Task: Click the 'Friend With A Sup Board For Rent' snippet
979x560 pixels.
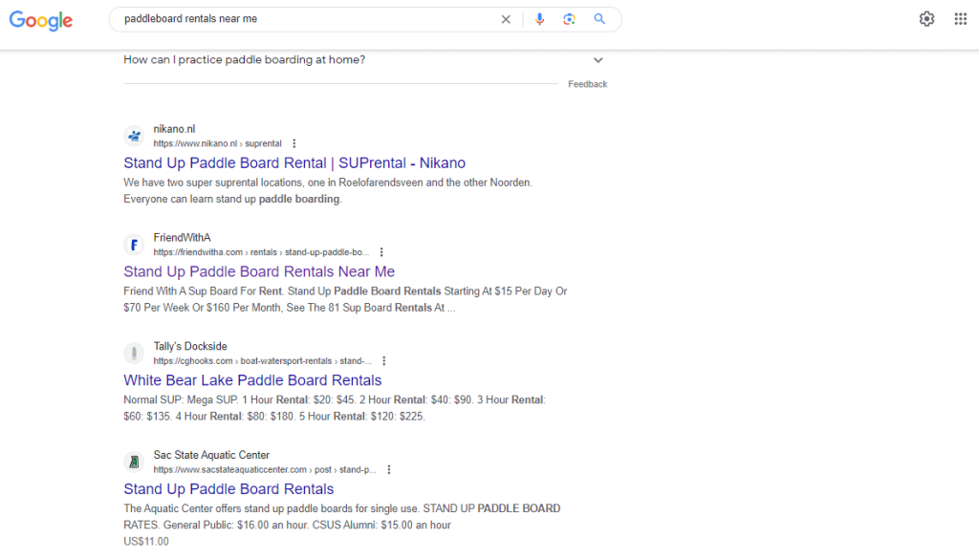Action: point(345,299)
